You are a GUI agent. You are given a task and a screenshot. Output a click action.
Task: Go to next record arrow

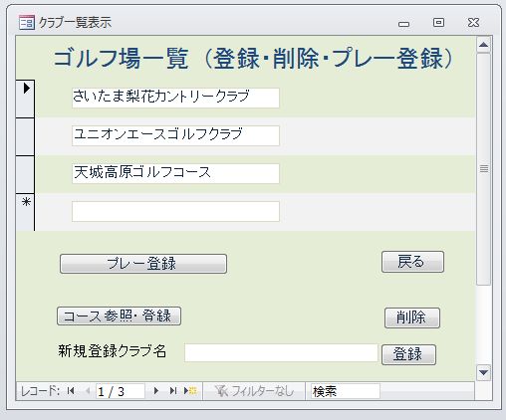pyautogui.click(x=156, y=391)
